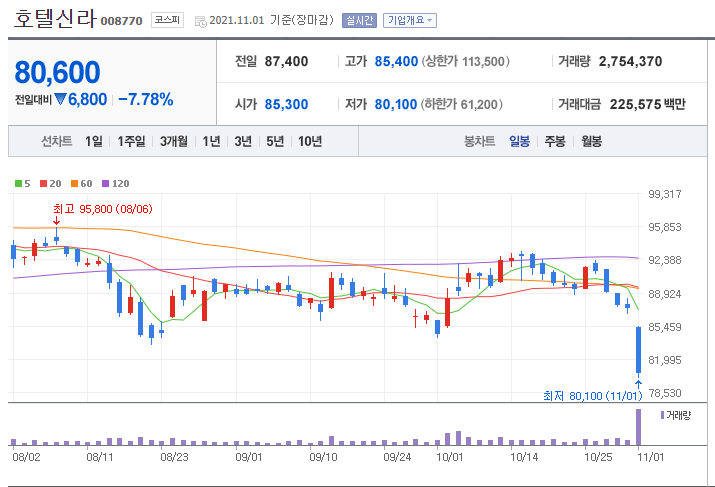Click the 호텔신라 stock name title
Image resolution: width=715 pixels, height=487 pixels.
pyautogui.click(x=55, y=19)
